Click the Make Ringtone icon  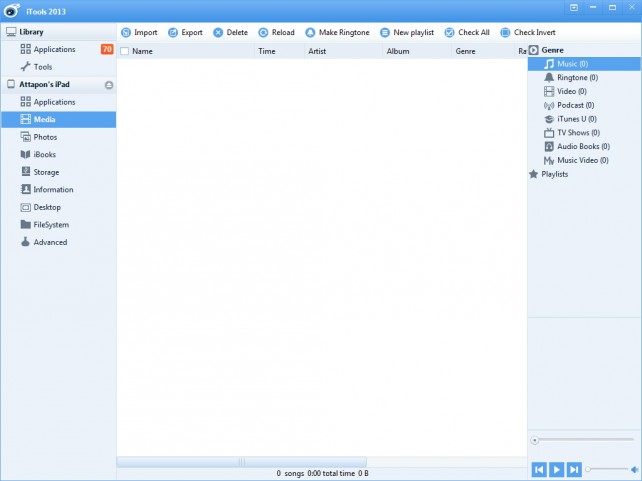pyautogui.click(x=310, y=32)
